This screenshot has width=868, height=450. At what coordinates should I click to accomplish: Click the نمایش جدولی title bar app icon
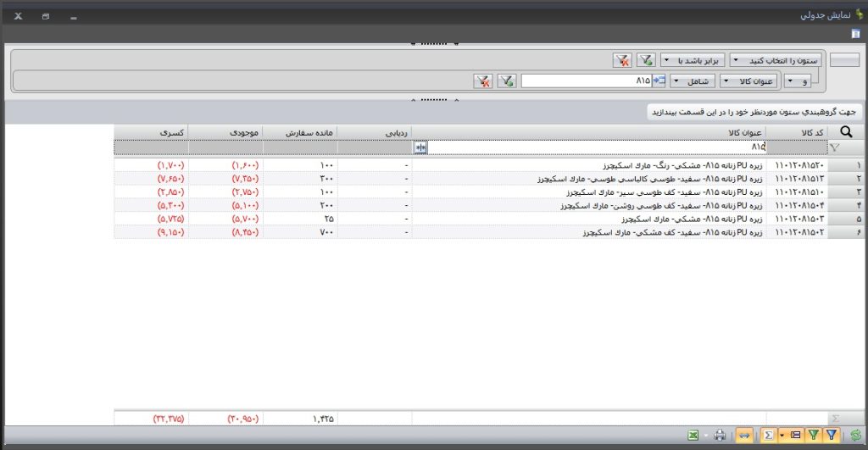(x=860, y=14)
